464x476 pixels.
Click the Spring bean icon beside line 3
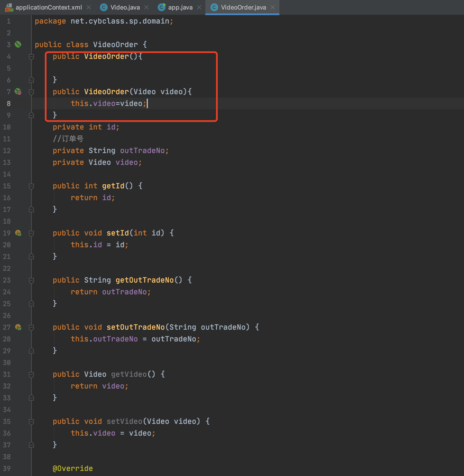[18, 44]
